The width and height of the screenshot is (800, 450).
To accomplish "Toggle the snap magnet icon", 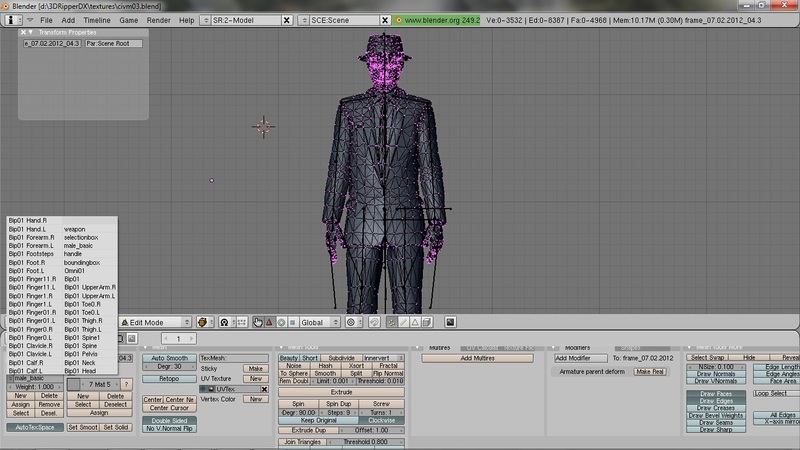I will (x=374, y=322).
